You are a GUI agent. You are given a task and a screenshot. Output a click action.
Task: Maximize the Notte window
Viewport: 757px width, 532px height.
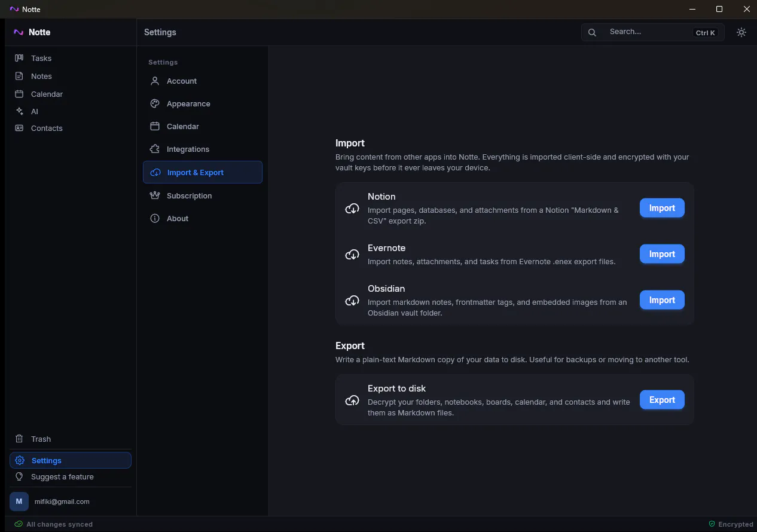[x=719, y=9]
